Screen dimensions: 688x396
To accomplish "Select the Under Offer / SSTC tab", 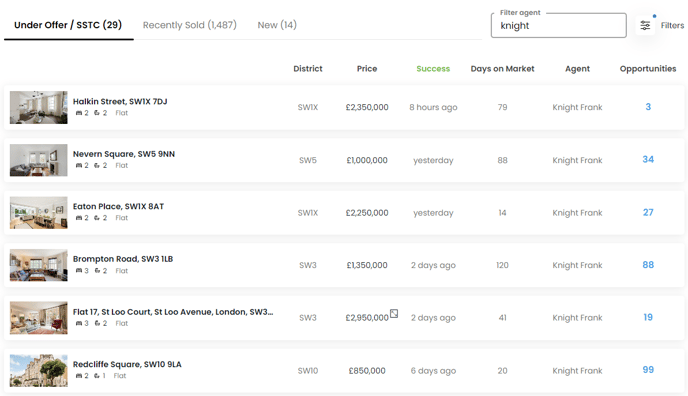I will (x=68, y=25).
